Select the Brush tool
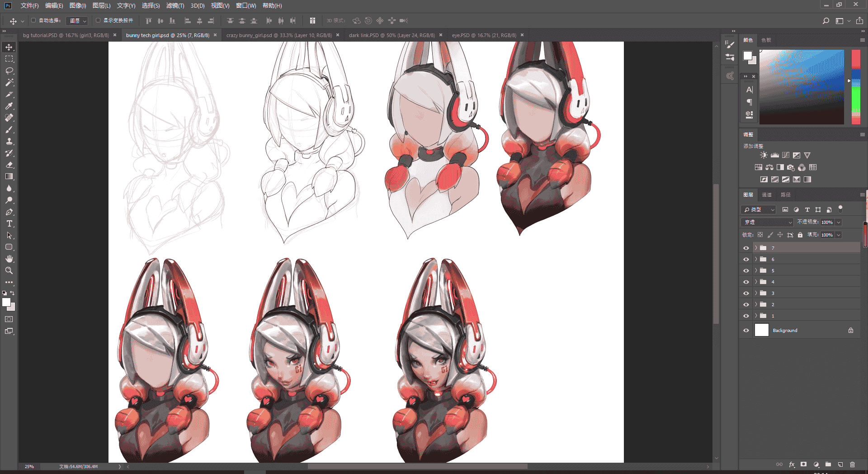868x474 pixels. (x=9, y=129)
